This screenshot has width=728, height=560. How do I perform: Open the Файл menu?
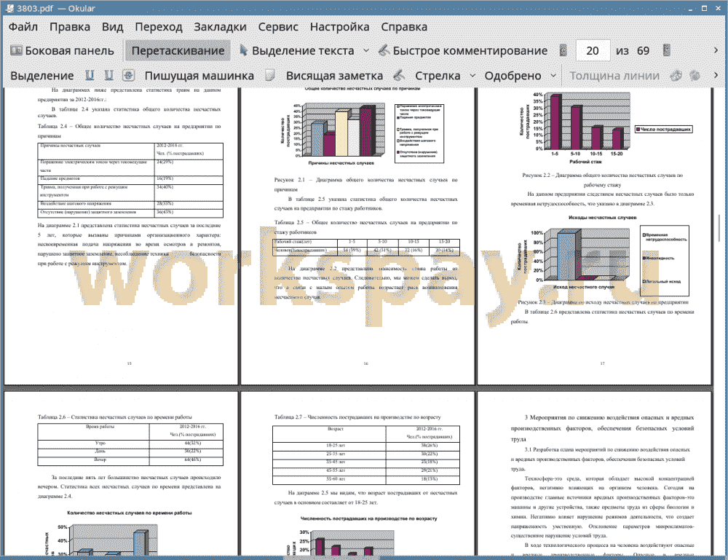[23, 27]
